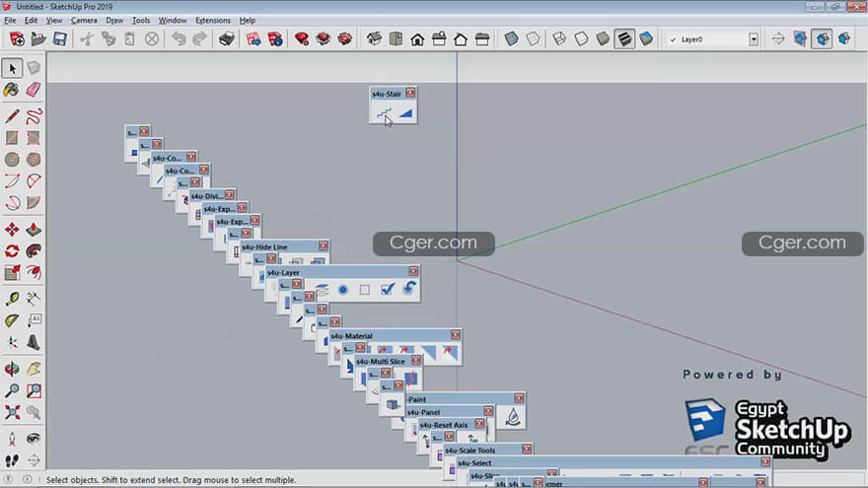The width and height of the screenshot is (868, 488).
Task: Close the s4u-Material toolbar
Action: (455, 335)
